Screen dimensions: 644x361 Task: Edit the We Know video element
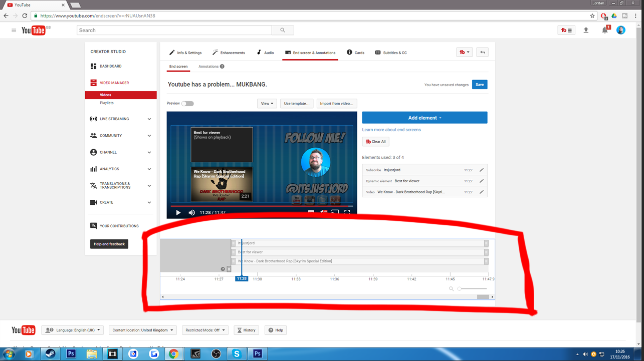pos(482,192)
